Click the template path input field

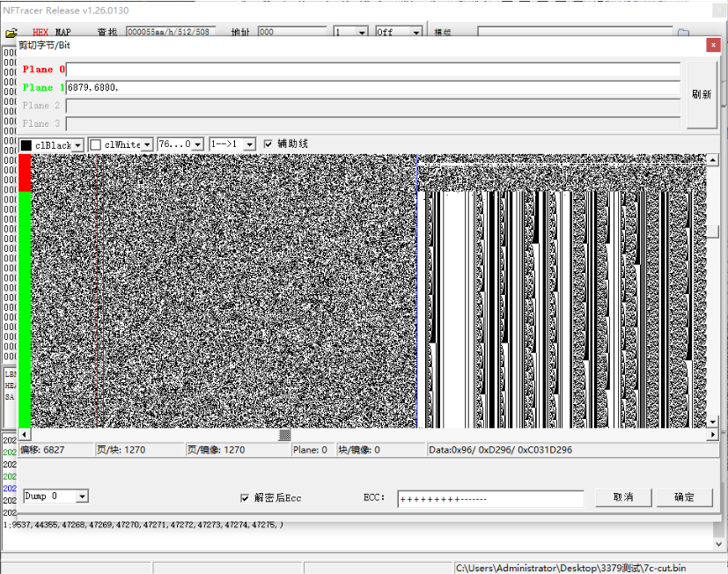point(575,32)
